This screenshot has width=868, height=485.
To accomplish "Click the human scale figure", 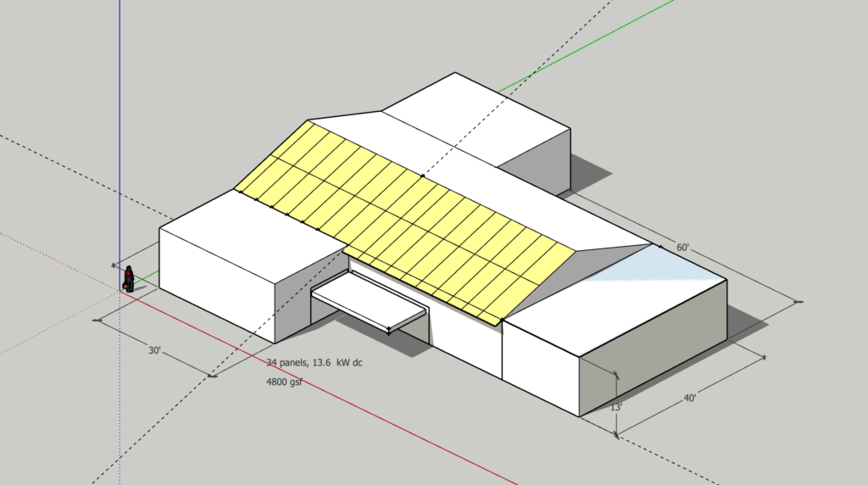I will [x=129, y=279].
